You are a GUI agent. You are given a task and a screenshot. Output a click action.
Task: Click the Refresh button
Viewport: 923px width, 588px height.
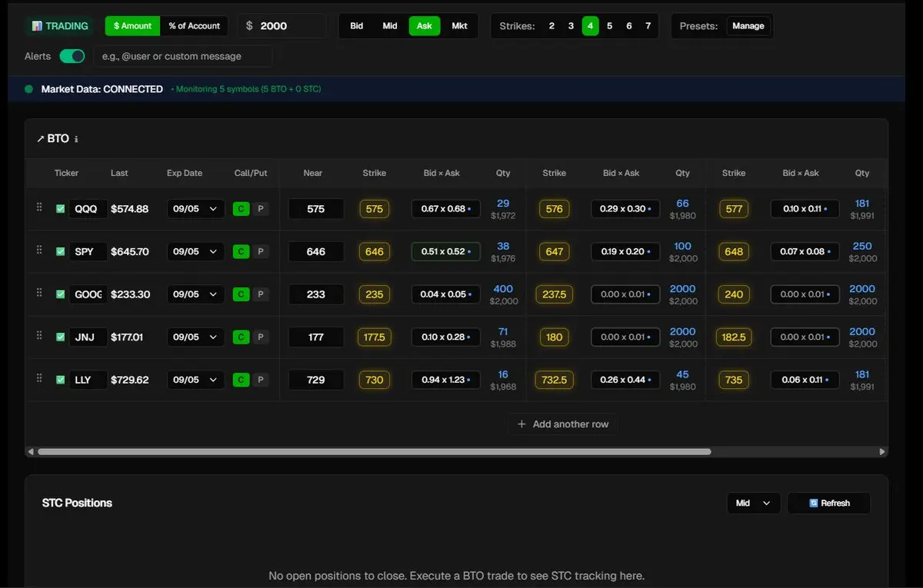tap(829, 503)
